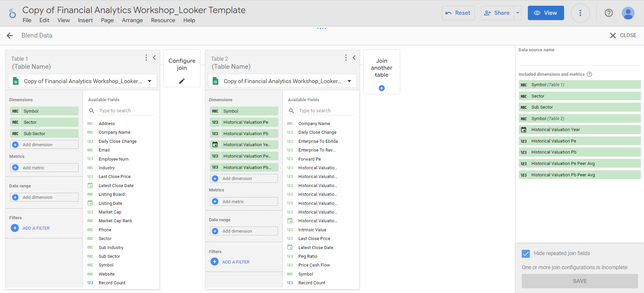Viewport: 644px width, 293px height.
Task: Click Add metric under Table 2 Metrics
Action: point(244,201)
